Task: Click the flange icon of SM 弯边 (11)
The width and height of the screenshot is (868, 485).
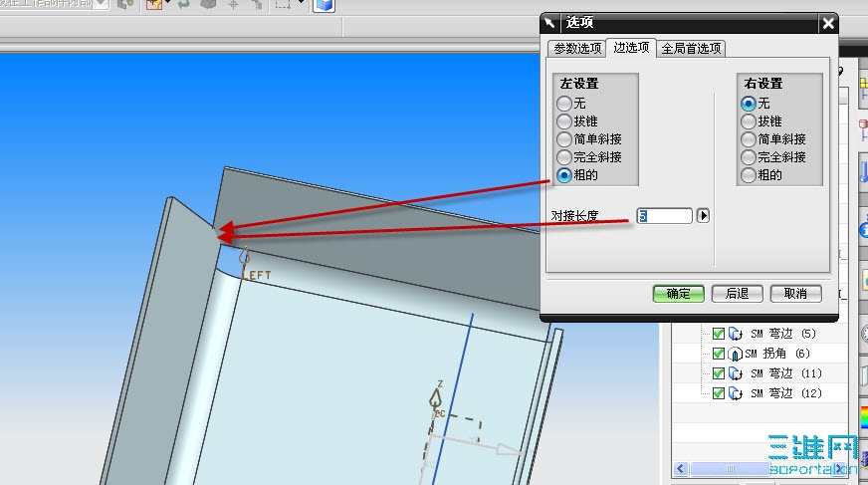Action: tap(736, 373)
